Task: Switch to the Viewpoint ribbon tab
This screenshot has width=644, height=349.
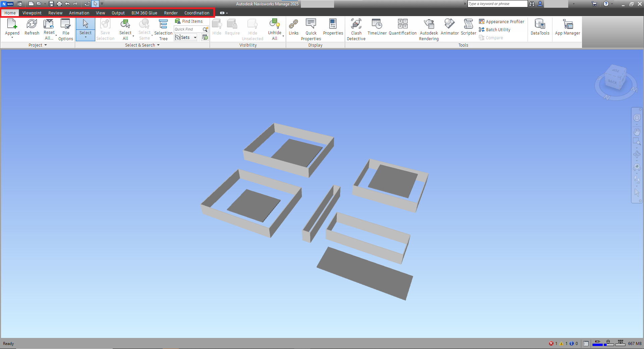Action: (x=32, y=13)
